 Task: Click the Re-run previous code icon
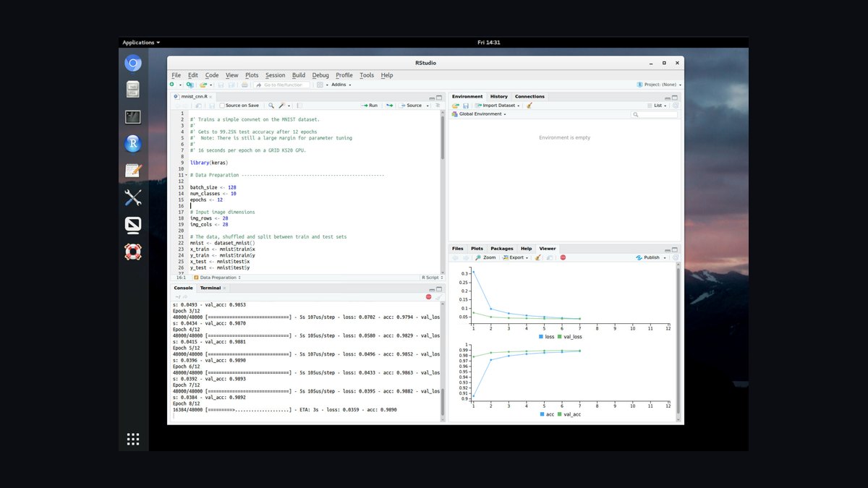[x=389, y=106]
